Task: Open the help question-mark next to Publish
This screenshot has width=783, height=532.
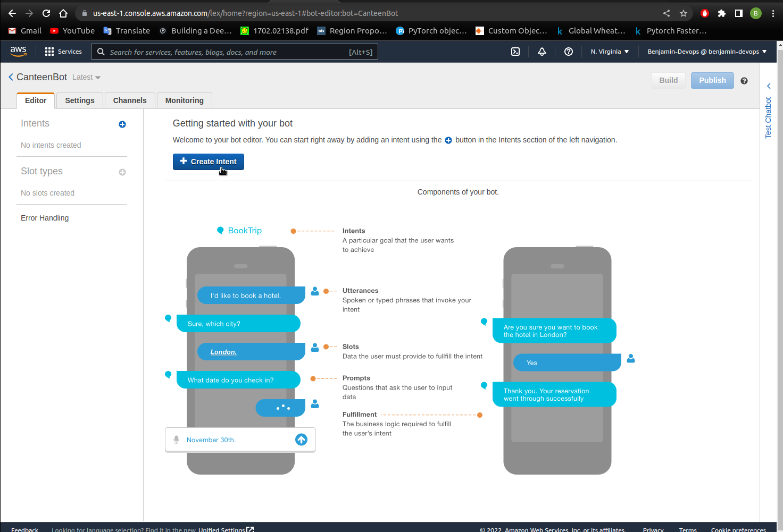Action: (x=744, y=81)
